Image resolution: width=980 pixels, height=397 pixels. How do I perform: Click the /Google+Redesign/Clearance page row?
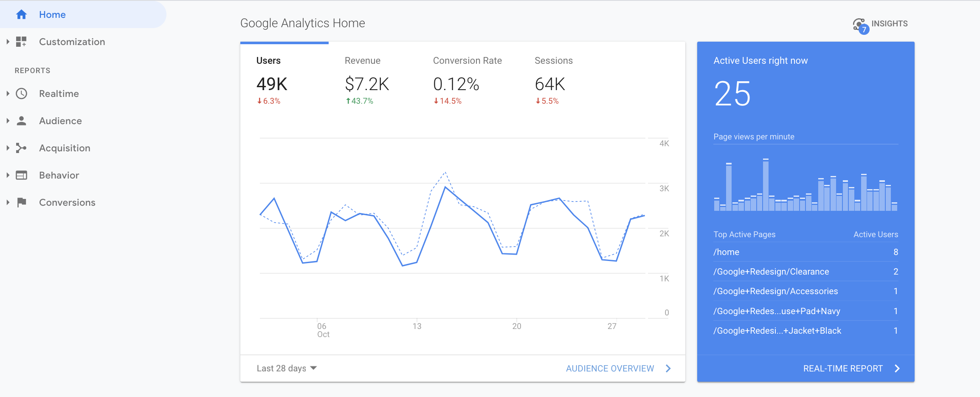(x=806, y=272)
